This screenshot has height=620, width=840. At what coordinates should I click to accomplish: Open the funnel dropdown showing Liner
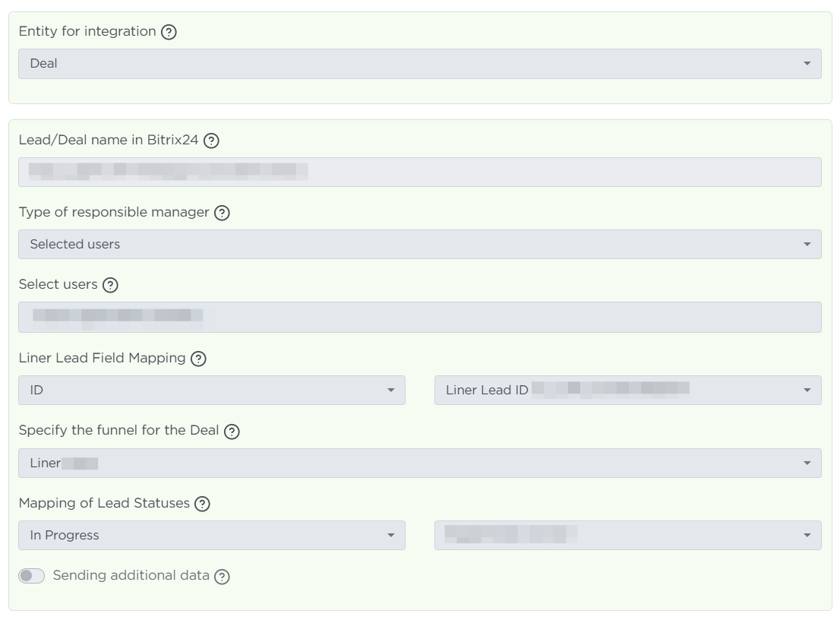(x=419, y=463)
